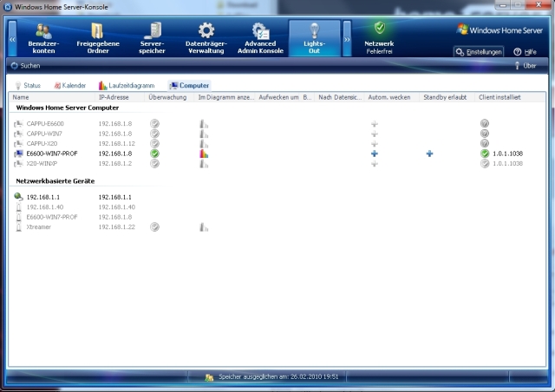555x392 pixels.
Task: Open Advanced Admin Konsole tab
Action: (x=260, y=38)
